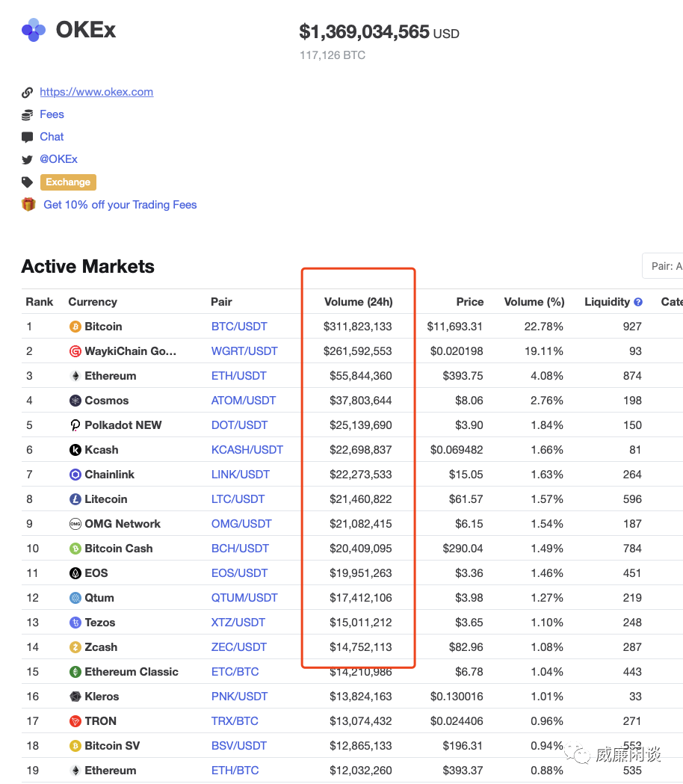Viewport: 683px width, 784px height.
Task: Open the ETH/BTC pair link
Action: coord(235,771)
